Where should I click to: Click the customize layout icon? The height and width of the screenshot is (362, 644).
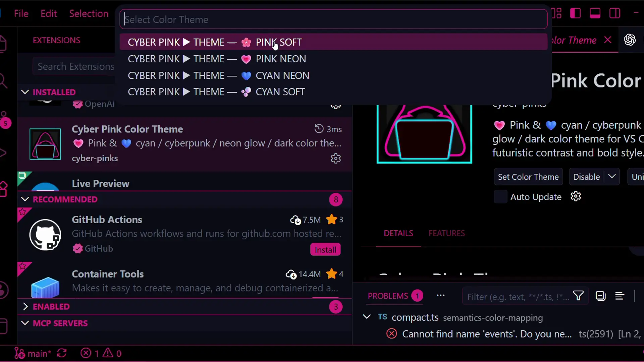(556, 13)
